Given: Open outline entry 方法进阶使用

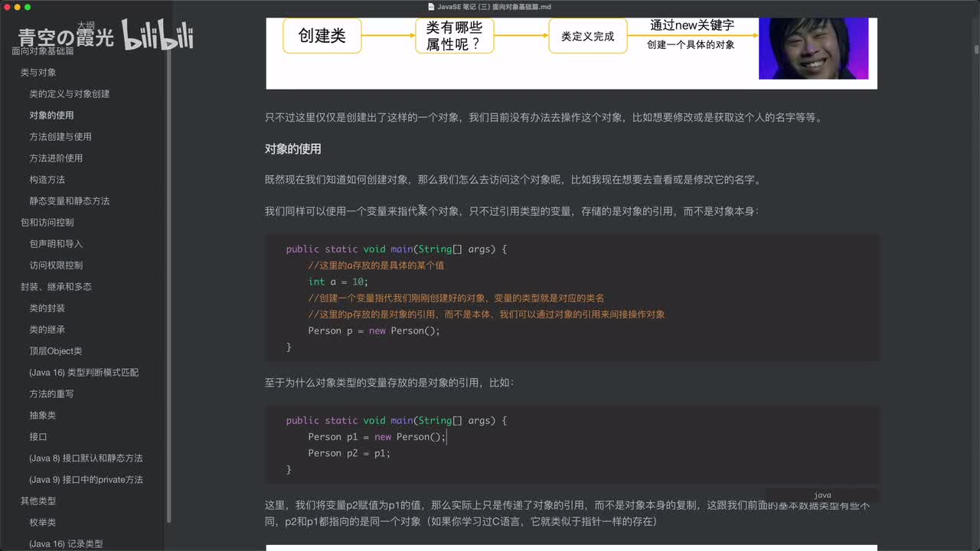Looking at the screenshot, I should click(x=56, y=158).
